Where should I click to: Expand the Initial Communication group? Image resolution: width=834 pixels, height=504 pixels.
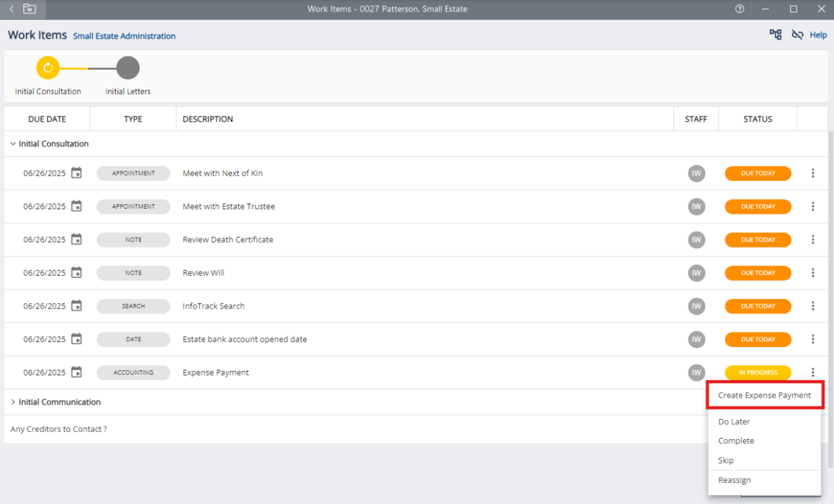pyautogui.click(x=13, y=402)
